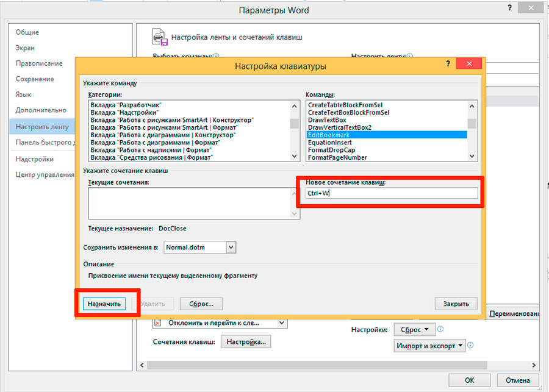The image size is (549, 392).
Task: Click the ribbon customization icon beside the heading
Action: [x=159, y=37]
